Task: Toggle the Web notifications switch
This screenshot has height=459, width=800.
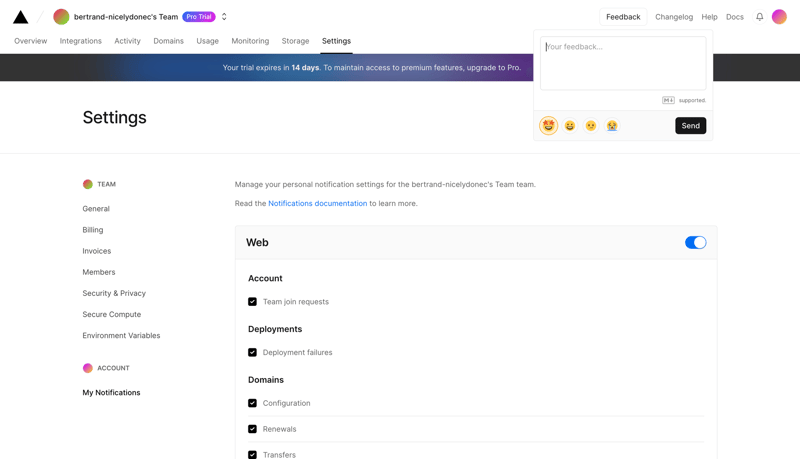Action: click(x=695, y=242)
